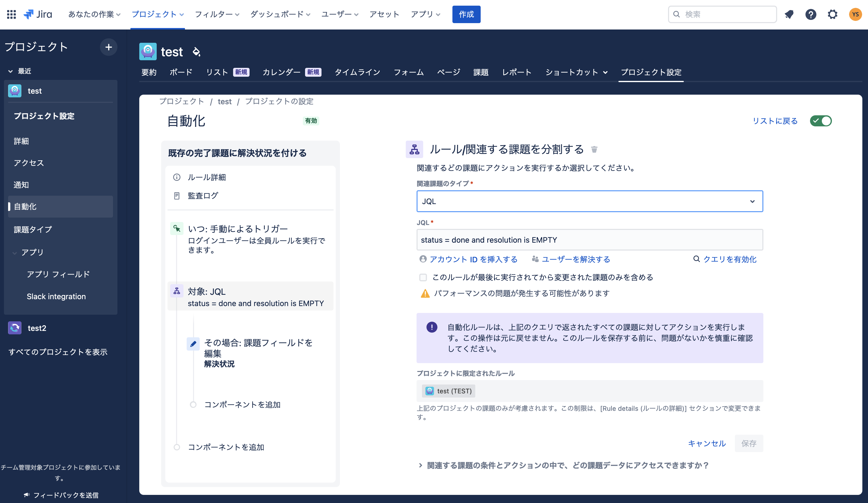Expand the フィルター menu
The image size is (868, 503).
[217, 14]
